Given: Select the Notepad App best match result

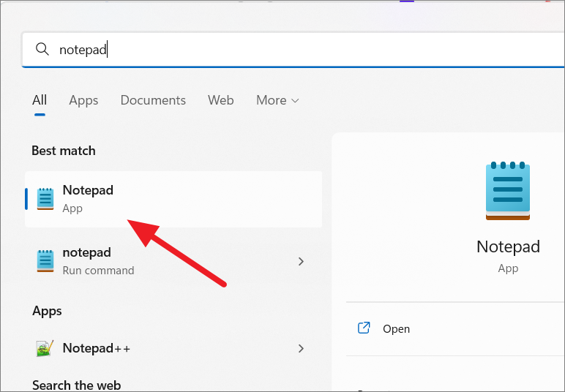Looking at the screenshot, I should [x=173, y=199].
